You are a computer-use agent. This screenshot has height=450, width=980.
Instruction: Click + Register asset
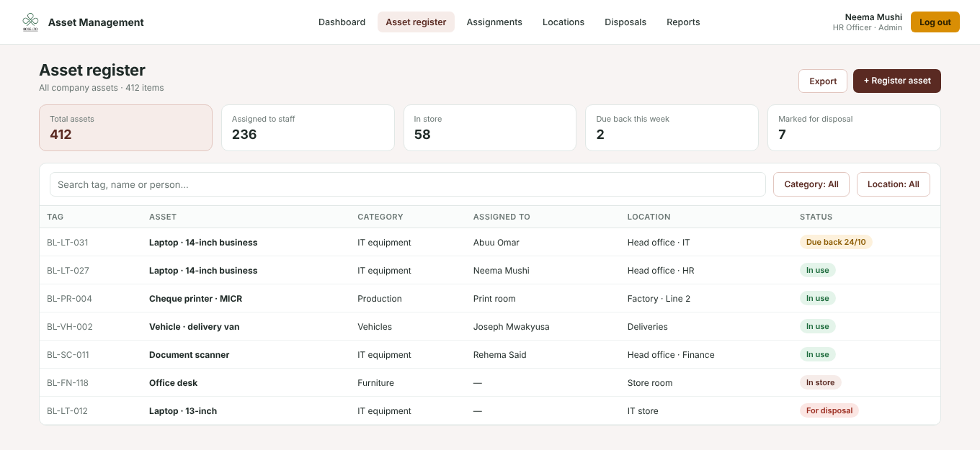pyautogui.click(x=897, y=81)
